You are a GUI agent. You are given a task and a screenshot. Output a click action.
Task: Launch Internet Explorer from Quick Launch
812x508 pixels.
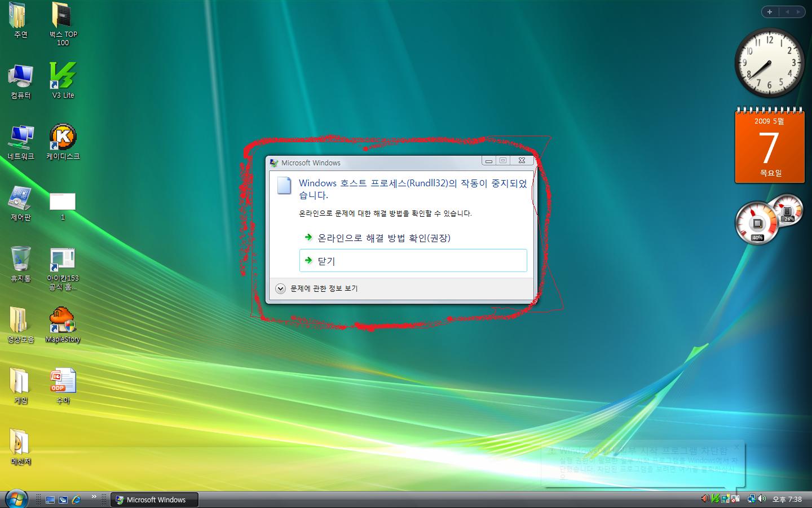point(76,500)
